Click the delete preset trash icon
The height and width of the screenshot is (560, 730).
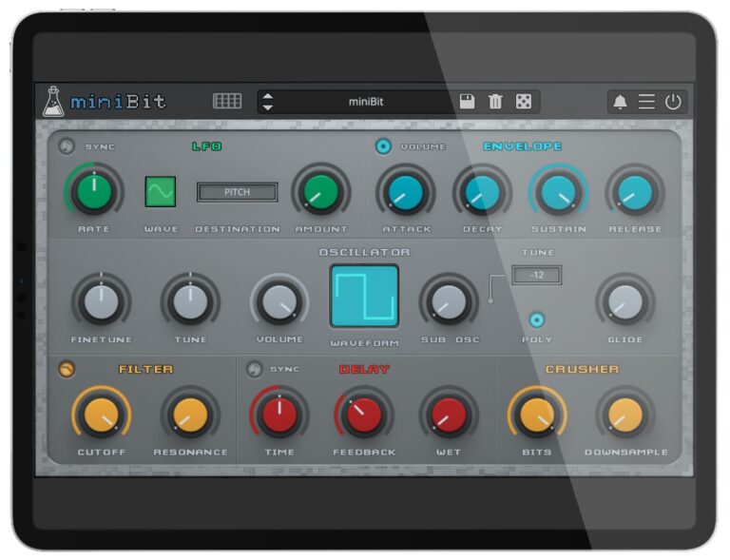(495, 101)
